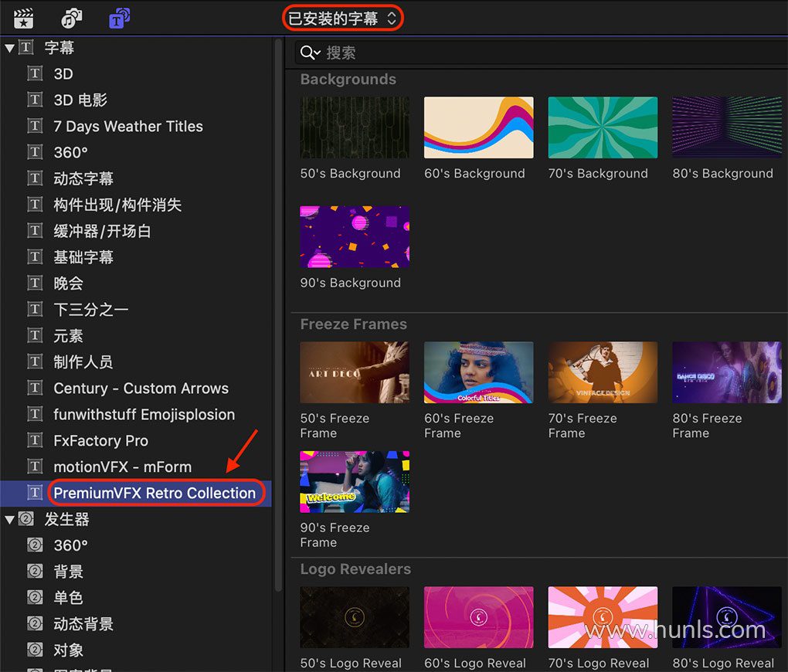Select the Titles and Generators sidebar icon
The width and height of the screenshot is (788, 672).
coord(119,18)
